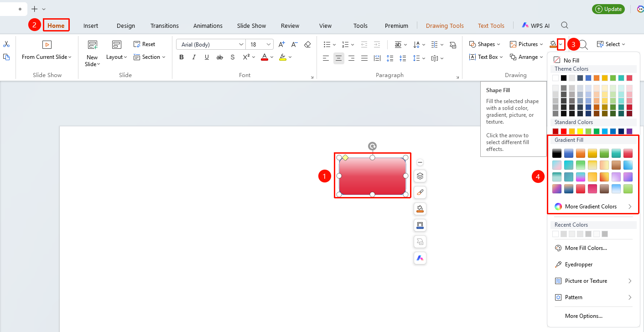Screen dimensions: 644x332
Task: Click the New Slide icon
Action: pos(93,44)
